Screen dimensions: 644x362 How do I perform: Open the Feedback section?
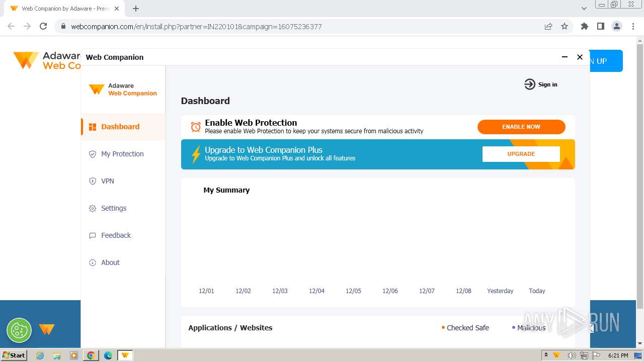click(x=123, y=235)
